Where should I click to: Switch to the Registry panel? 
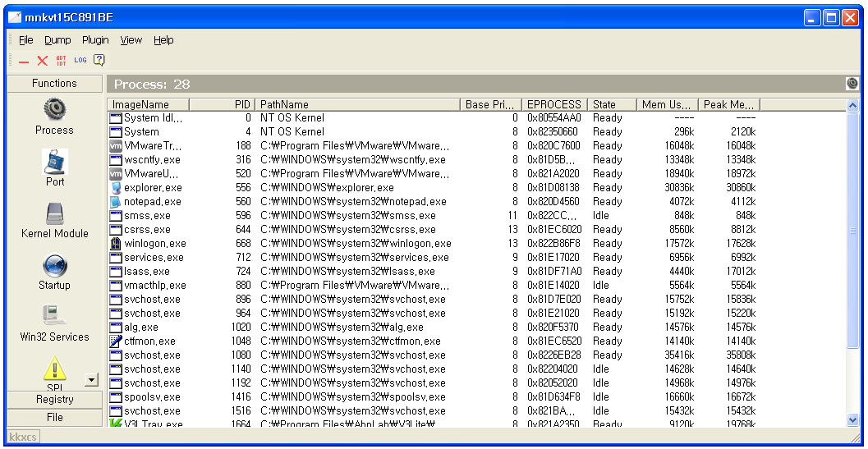55,399
